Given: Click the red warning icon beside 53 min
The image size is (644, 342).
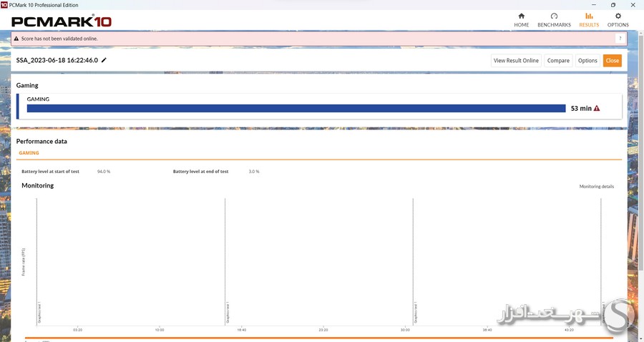Looking at the screenshot, I should tap(597, 108).
